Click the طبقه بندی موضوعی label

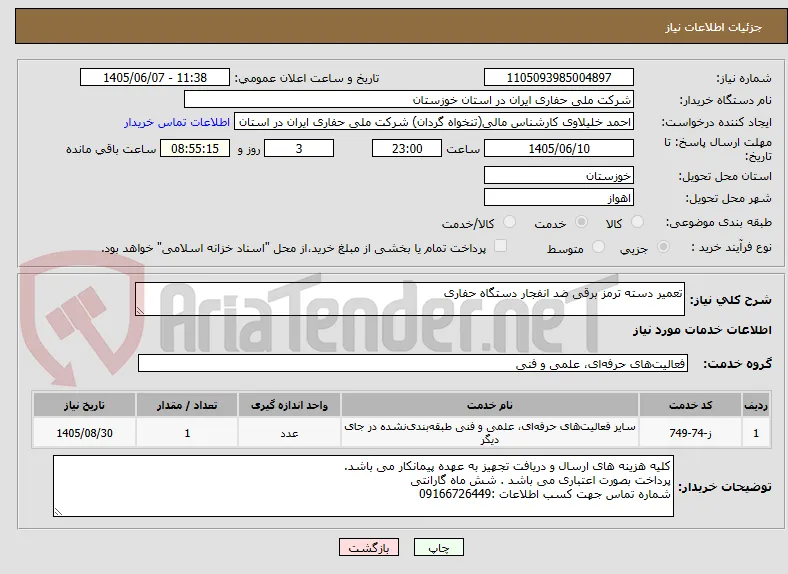click(719, 222)
